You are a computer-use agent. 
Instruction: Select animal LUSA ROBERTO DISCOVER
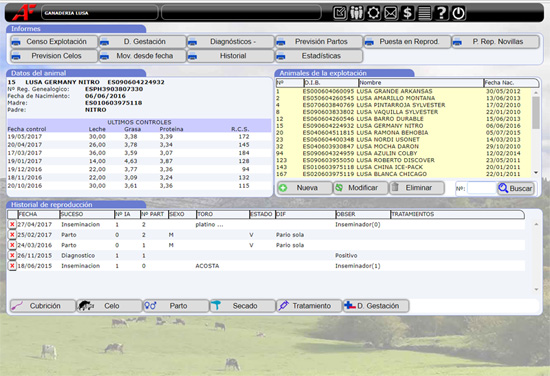tap(404, 160)
